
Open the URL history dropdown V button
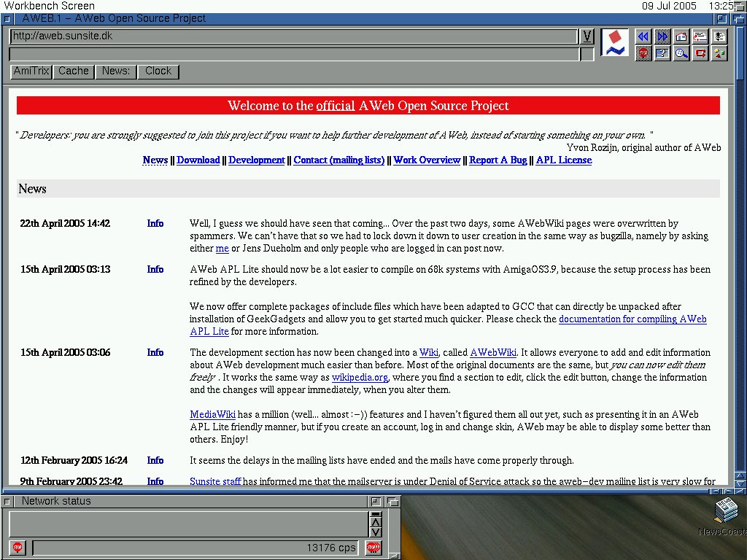587,36
